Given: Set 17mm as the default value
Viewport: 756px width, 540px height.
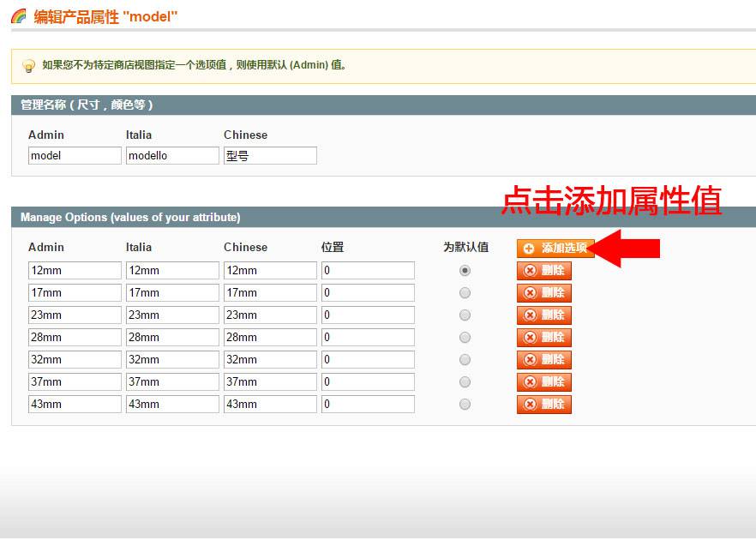Looking at the screenshot, I should click(x=465, y=292).
